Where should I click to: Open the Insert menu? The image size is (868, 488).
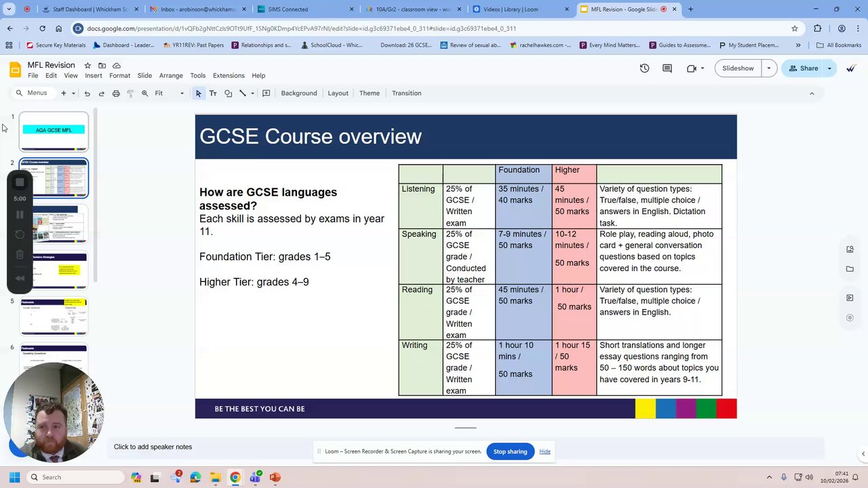(x=94, y=76)
